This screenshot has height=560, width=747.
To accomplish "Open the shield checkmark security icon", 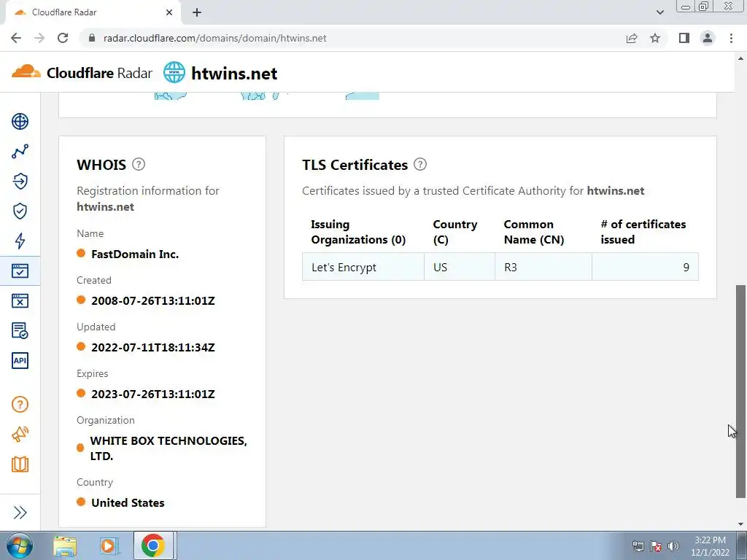I will [x=20, y=211].
